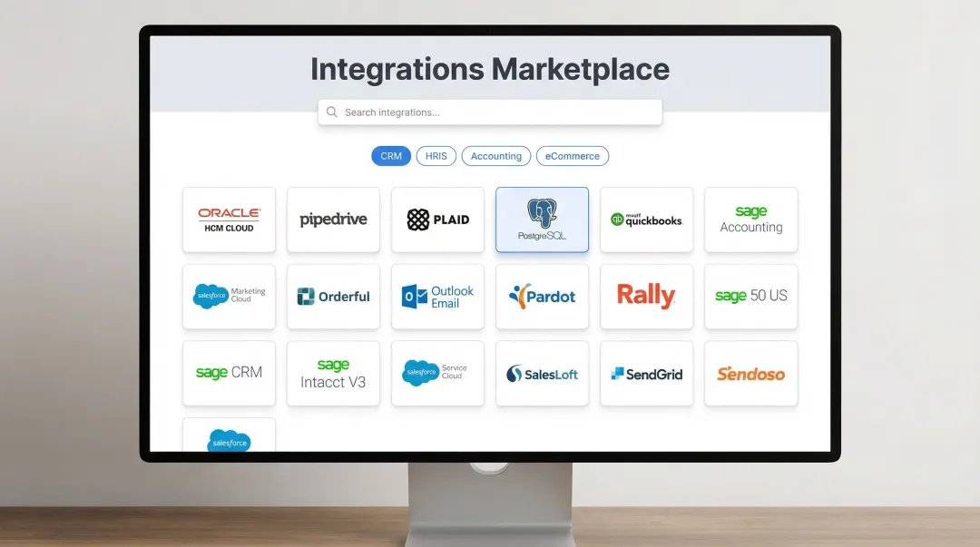The image size is (980, 547).
Task: Click the Salesforce Marketing Cloud tile
Action: point(229,297)
